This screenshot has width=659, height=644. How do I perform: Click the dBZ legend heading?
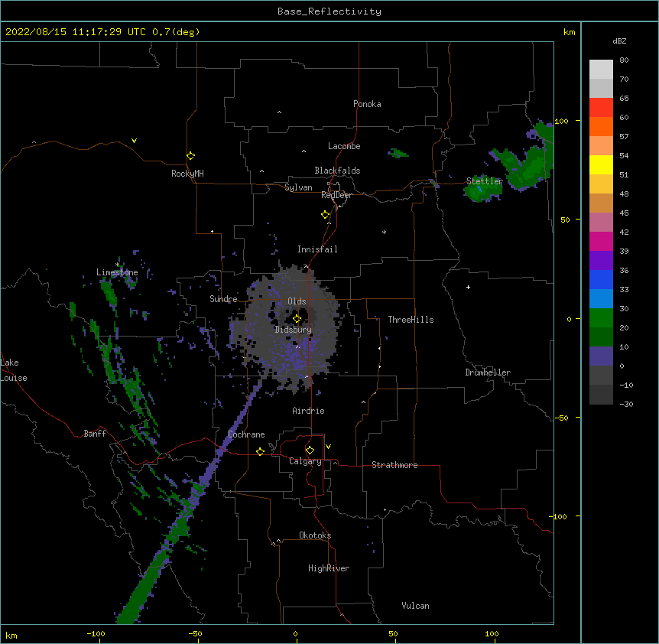(x=619, y=41)
